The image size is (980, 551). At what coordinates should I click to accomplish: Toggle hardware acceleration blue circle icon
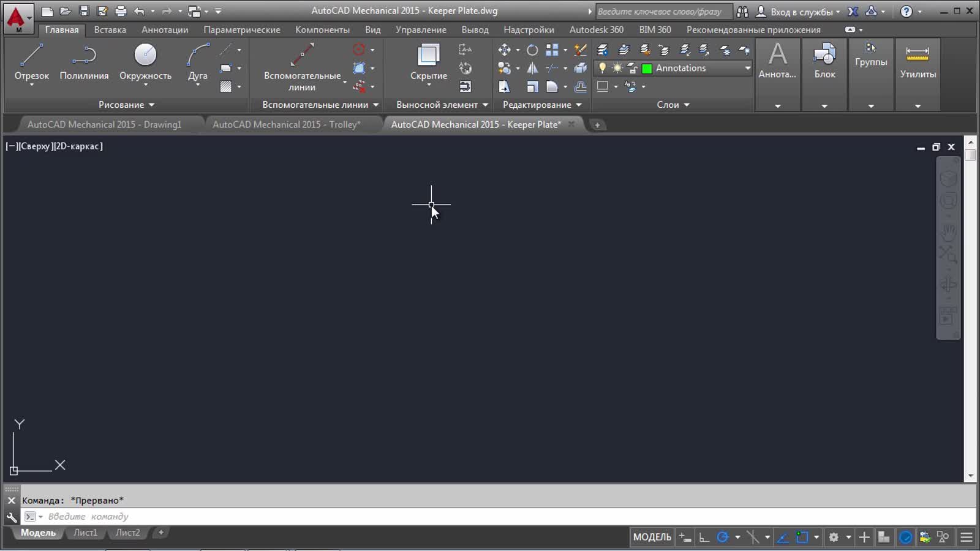pos(905,538)
